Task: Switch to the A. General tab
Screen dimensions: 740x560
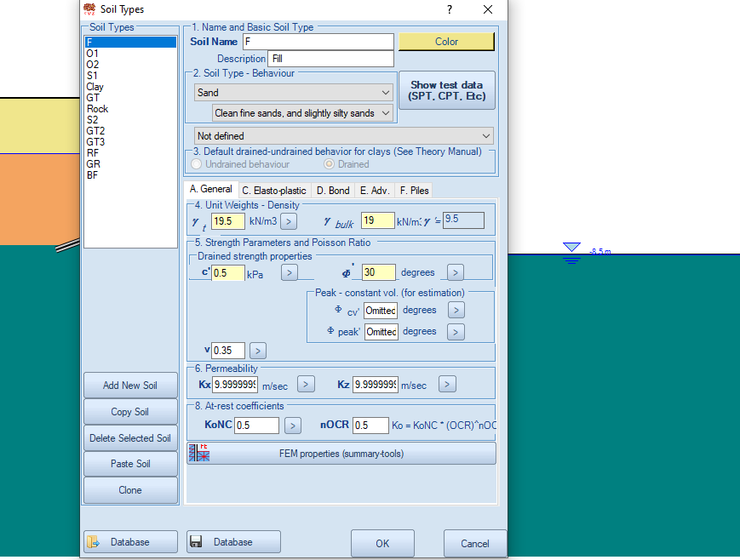Action: pos(211,189)
